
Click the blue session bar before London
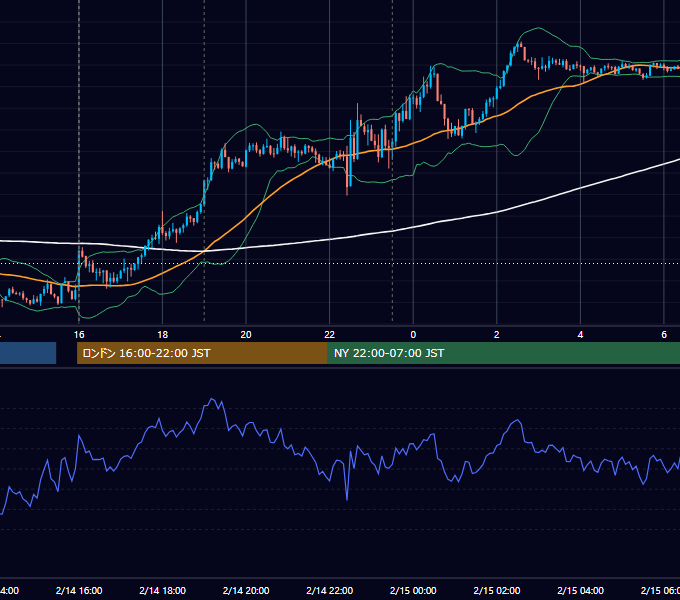pyautogui.click(x=28, y=353)
